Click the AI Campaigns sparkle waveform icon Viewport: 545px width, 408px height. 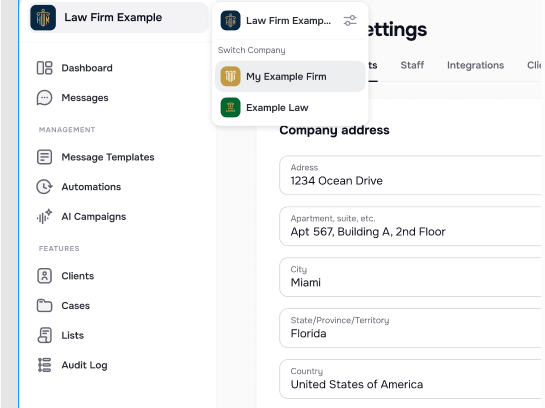pos(44,217)
